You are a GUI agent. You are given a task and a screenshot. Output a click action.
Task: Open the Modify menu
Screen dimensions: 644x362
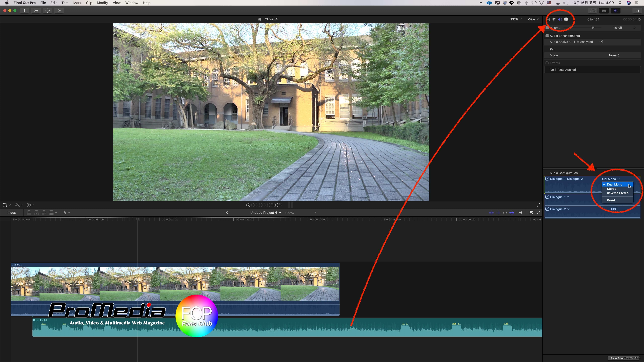click(x=102, y=3)
